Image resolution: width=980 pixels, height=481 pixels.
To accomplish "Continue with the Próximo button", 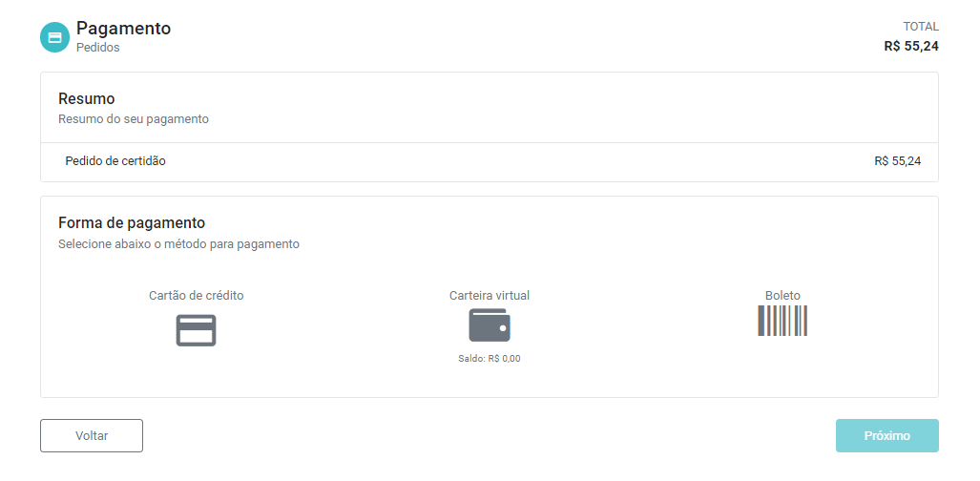I will (x=886, y=436).
